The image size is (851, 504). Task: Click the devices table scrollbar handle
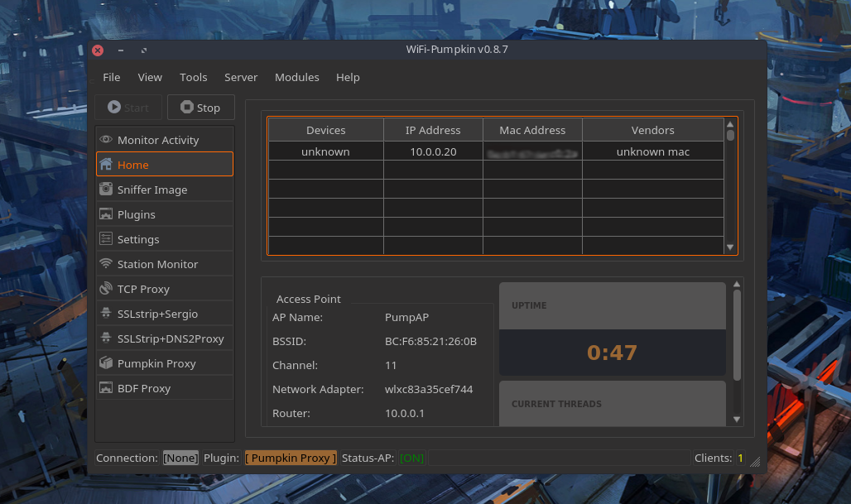coord(730,135)
